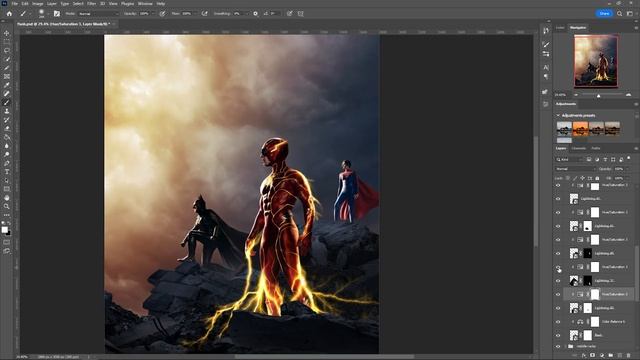Lock layer position icon

pyautogui.click(x=582, y=178)
